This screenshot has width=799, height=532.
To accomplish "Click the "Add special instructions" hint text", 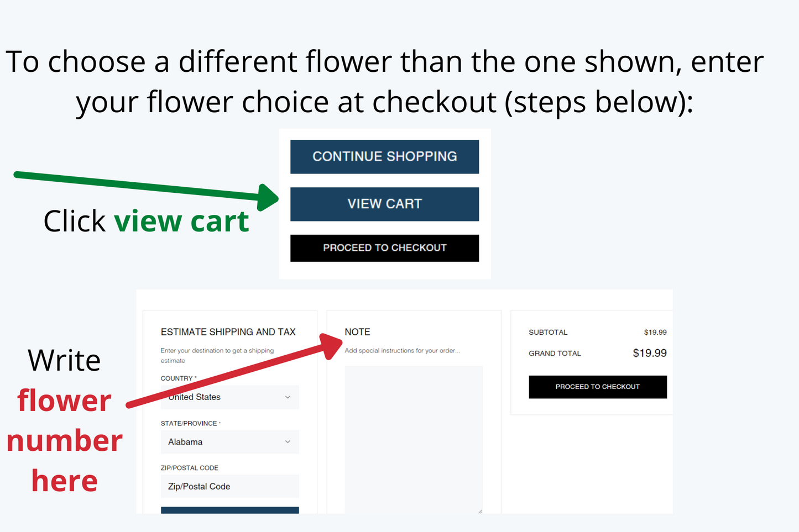I will click(x=402, y=351).
